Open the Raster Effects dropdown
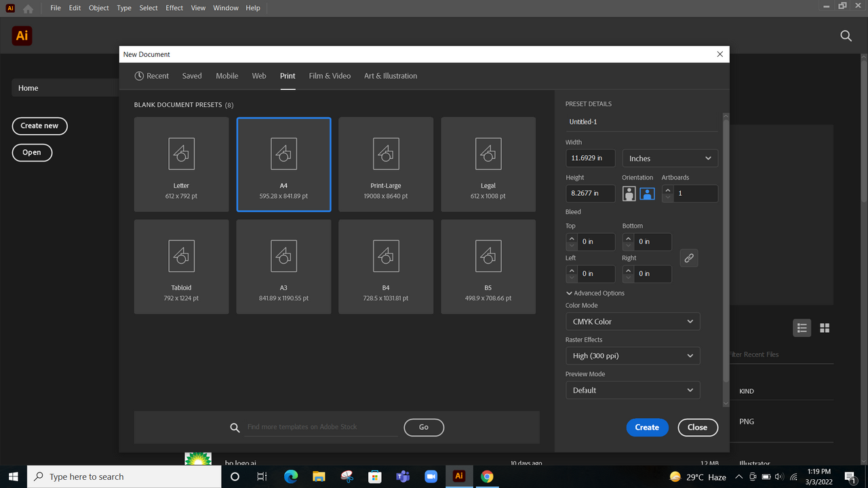This screenshot has width=868, height=488. coord(633,356)
